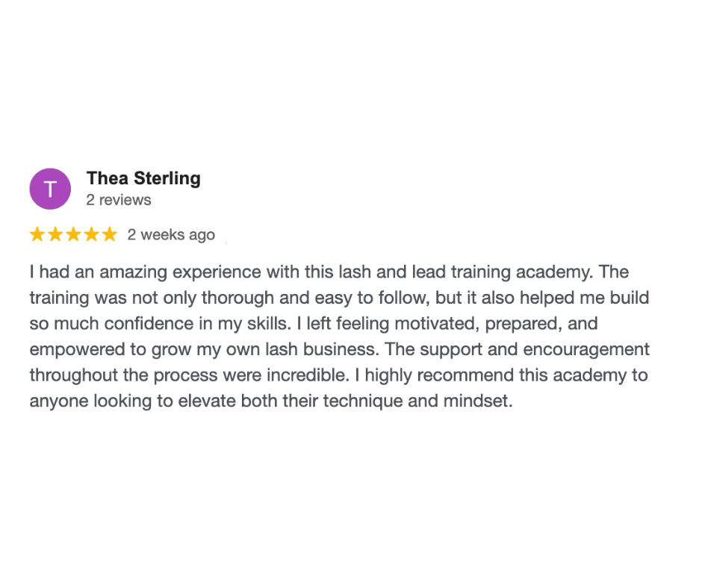Viewport: 702px width, 588px height.
Task: Click the purple T profile avatar
Action: [50, 189]
